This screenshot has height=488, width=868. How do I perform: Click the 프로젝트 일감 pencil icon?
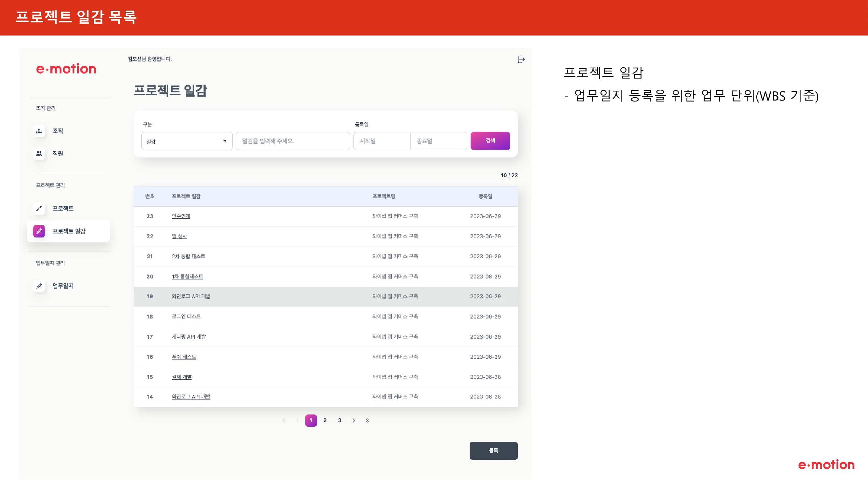pyautogui.click(x=39, y=231)
